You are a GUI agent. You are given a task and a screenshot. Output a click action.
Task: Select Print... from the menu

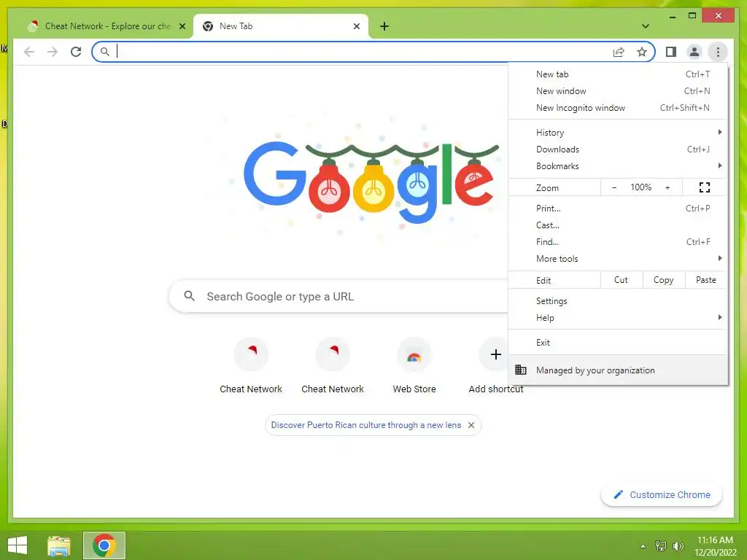[x=618, y=208]
